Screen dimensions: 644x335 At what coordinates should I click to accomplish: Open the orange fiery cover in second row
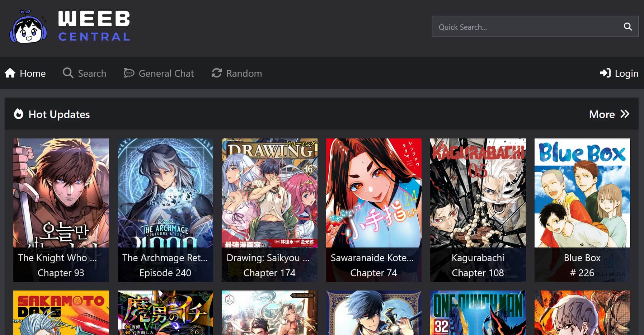(x=582, y=313)
